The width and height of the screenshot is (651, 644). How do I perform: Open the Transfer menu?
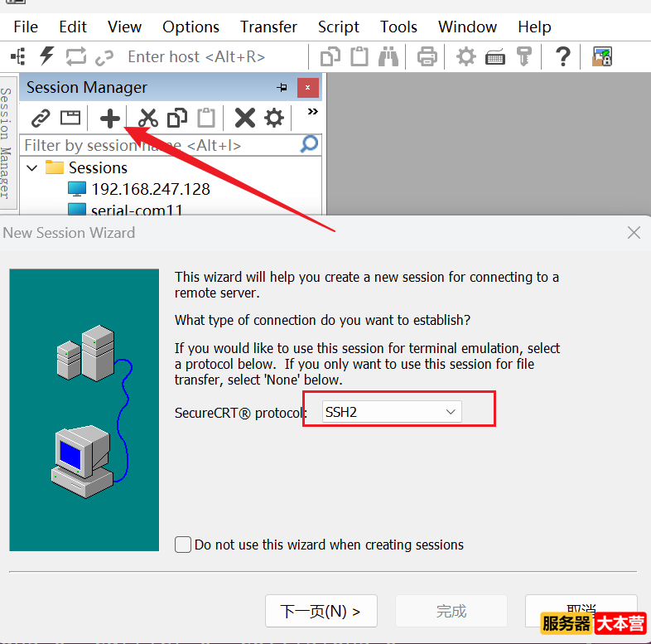click(268, 27)
